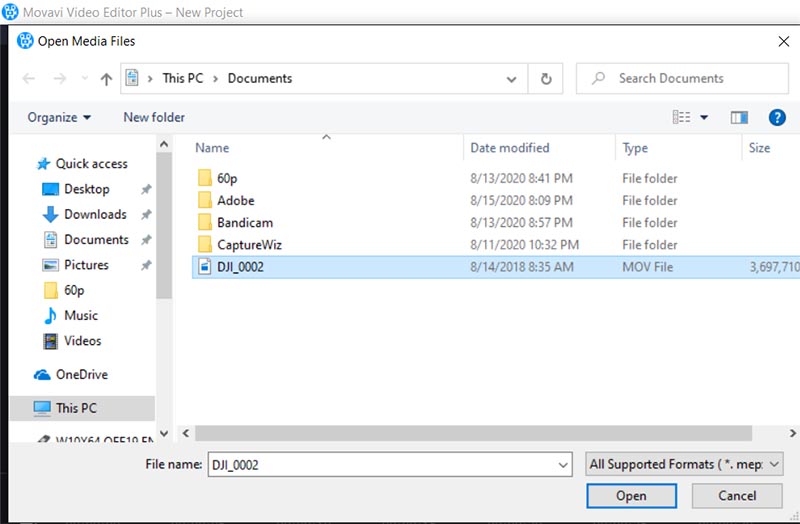Viewport: 800px width, 524px height.
Task: Click the Adobe folder icon
Action: (x=205, y=201)
